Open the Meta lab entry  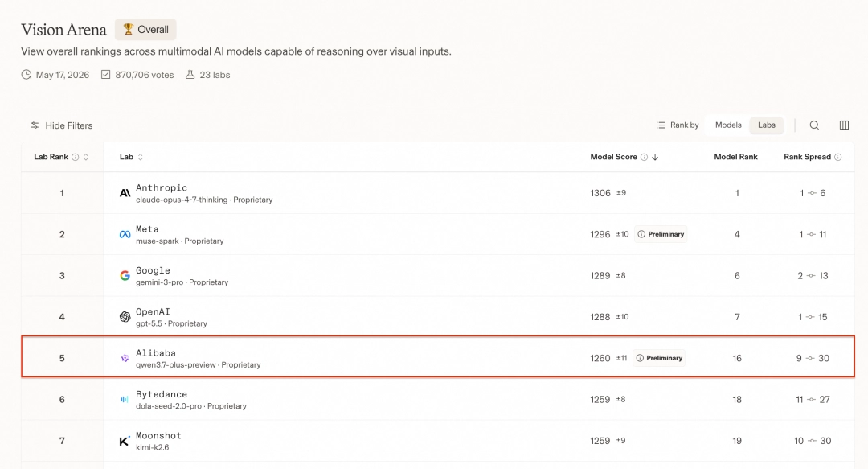[147, 229]
